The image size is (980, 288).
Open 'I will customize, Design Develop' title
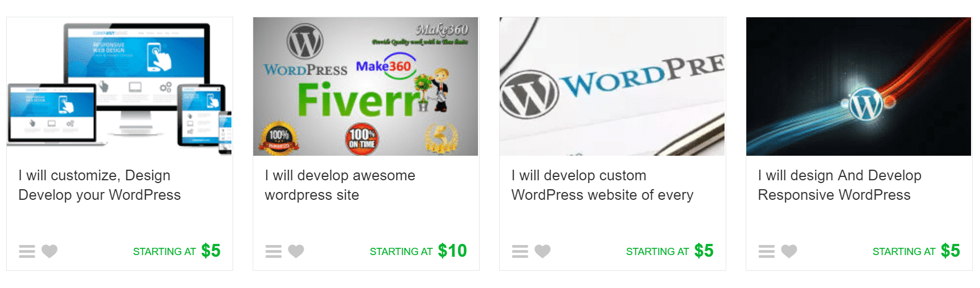(x=100, y=185)
